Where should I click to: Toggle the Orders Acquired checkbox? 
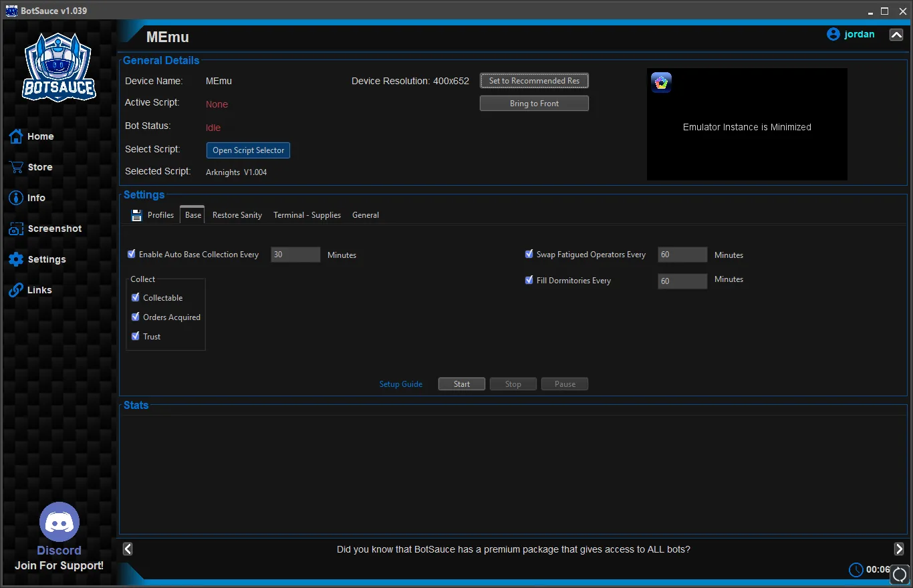click(x=136, y=317)
